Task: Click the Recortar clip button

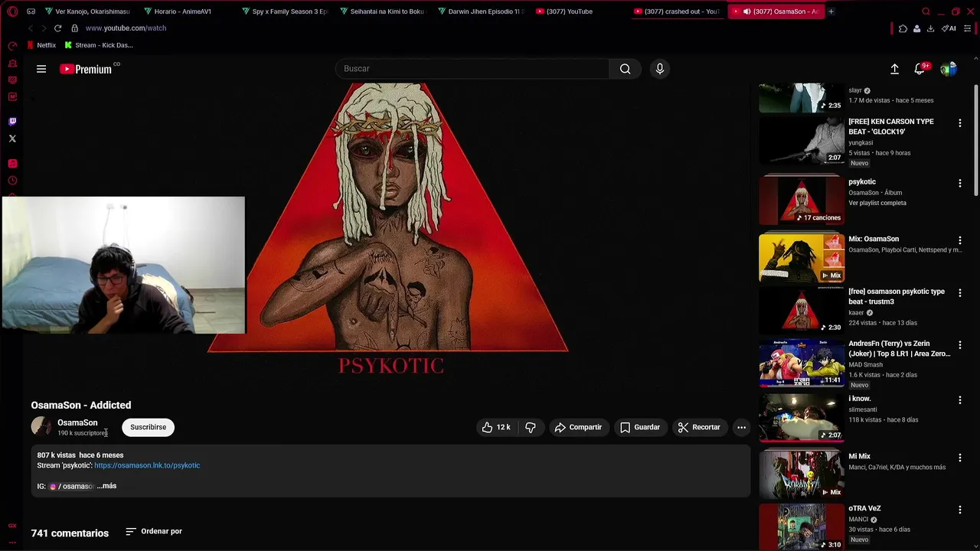Action: (x=699, y=427)
